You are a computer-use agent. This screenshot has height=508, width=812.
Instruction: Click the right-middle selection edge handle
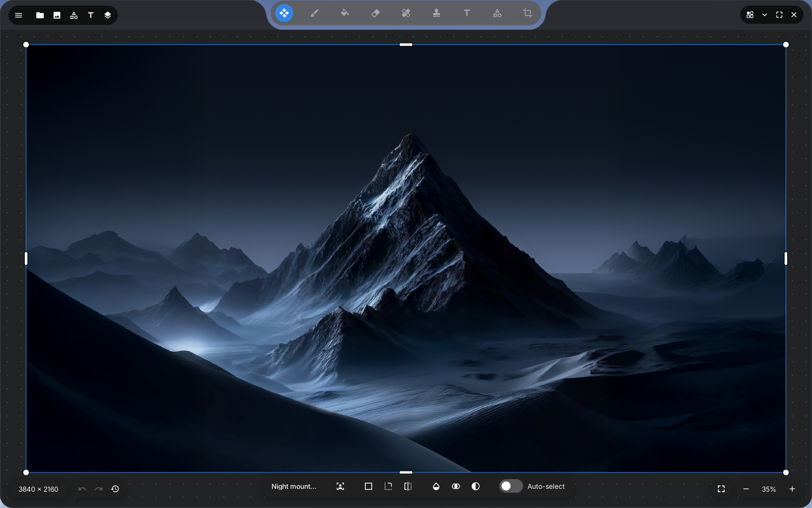point(786,259)
